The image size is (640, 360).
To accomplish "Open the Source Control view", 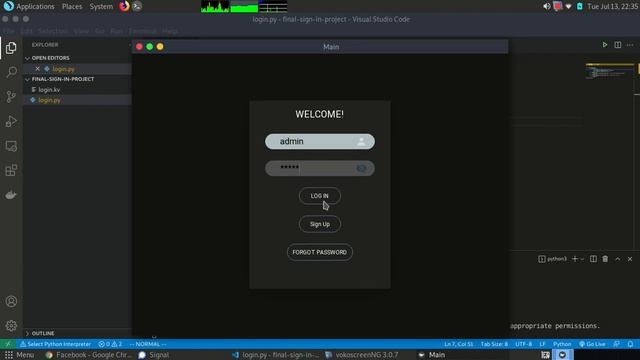I will click(11, 97).
